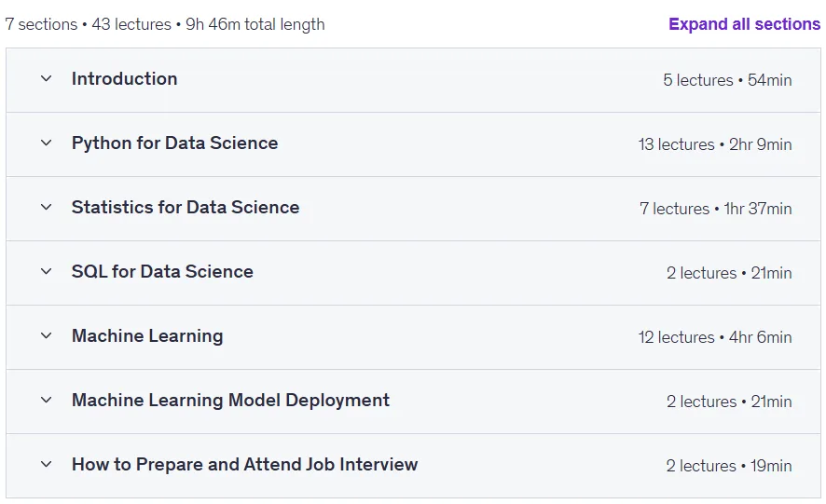826x504 pixels.
Task: Expand Python for Data Science chevron
Action: pyautogui.click(x=47, y=143)
